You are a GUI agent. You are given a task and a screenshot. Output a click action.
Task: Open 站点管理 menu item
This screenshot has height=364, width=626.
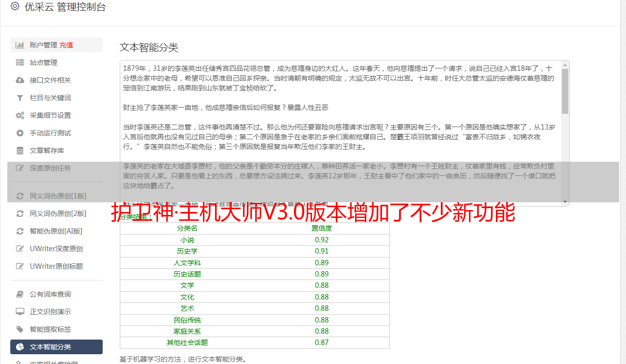pyautogui.click(x=56, y=63)
